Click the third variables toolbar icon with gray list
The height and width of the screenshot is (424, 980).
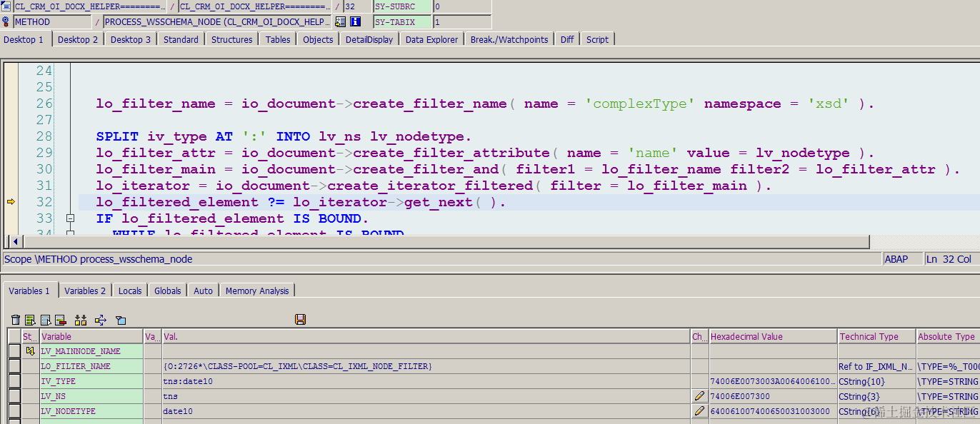(46, 320)
